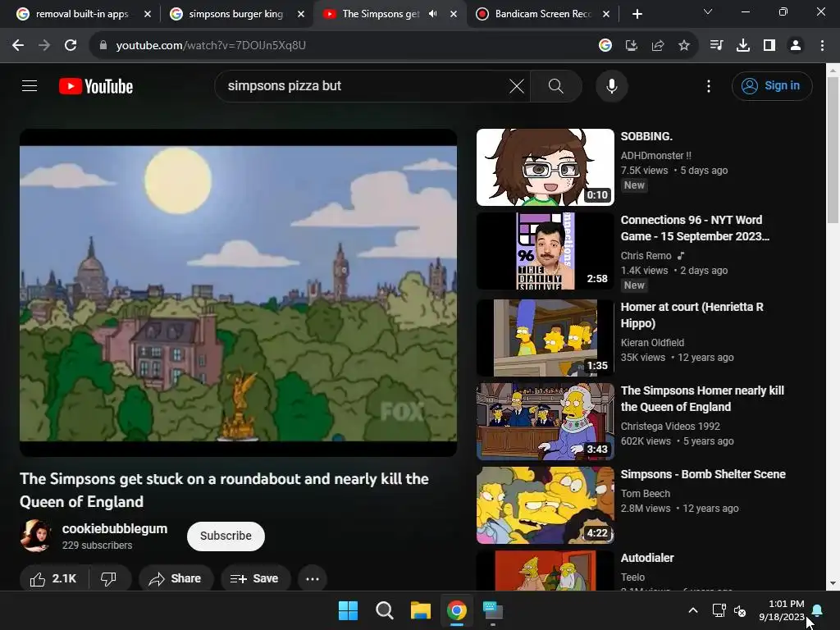Reload the page
The height and width of the screenshot is (630, 840).
pyautogui.click(x=71, y=45)
